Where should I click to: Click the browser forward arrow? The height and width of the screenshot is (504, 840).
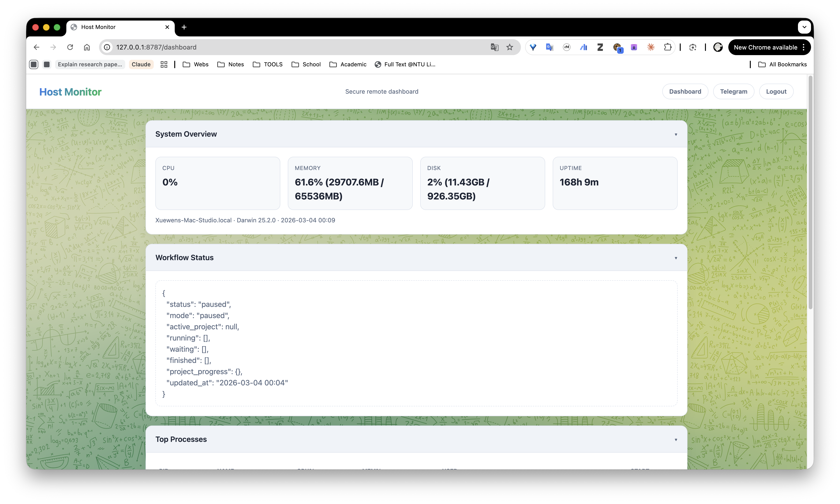point(53,47)
